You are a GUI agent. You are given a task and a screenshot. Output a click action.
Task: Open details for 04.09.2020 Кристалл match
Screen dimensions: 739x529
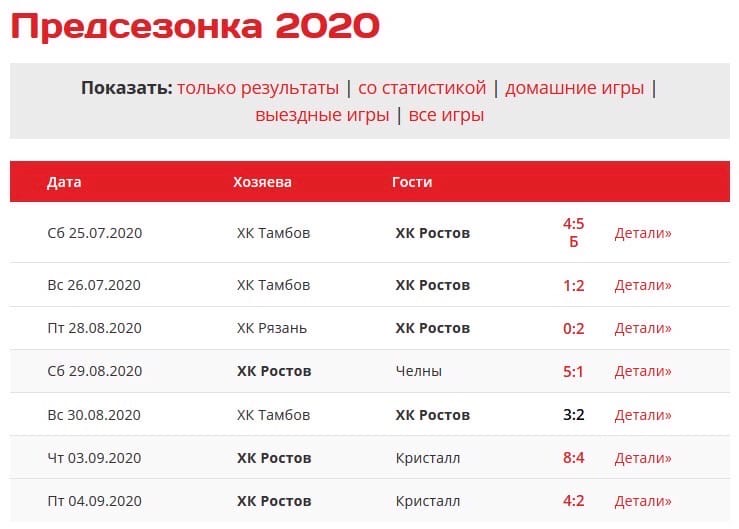[643, 501]
